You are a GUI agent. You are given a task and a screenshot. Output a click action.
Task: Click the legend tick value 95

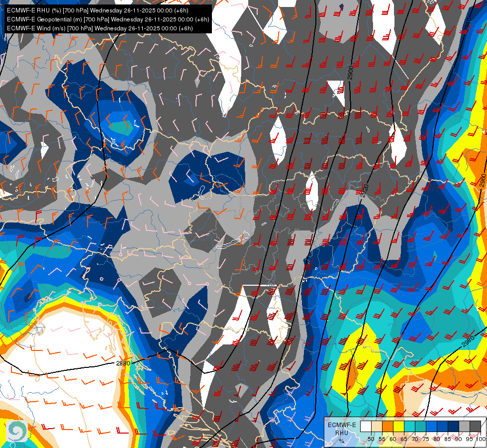(470, 440)
